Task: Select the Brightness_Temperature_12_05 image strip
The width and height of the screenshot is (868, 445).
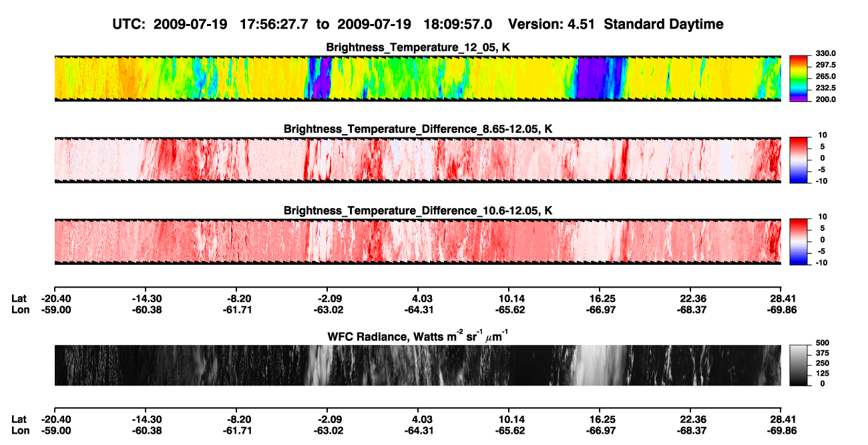Action: point(418,78)
